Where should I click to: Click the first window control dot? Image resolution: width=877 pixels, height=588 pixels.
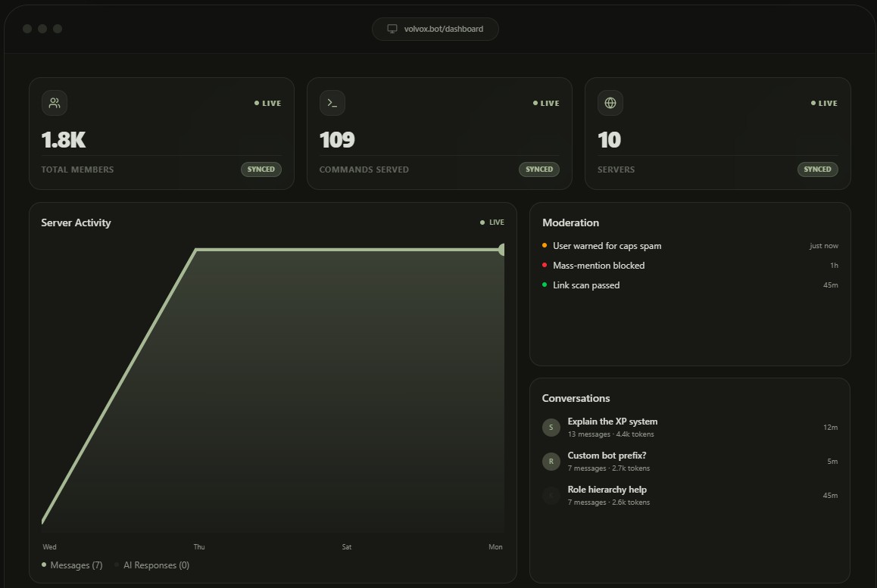(x=27, y=29)
